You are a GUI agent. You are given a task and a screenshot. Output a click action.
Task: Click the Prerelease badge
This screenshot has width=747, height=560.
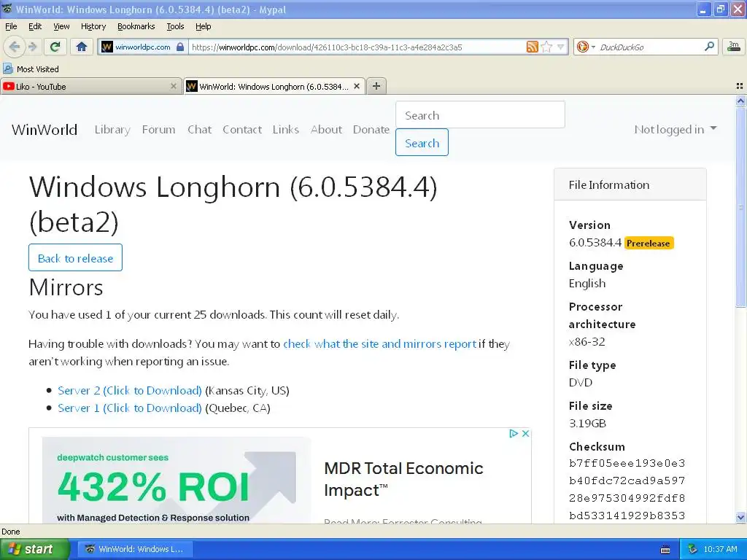click(x=649, y=243)
